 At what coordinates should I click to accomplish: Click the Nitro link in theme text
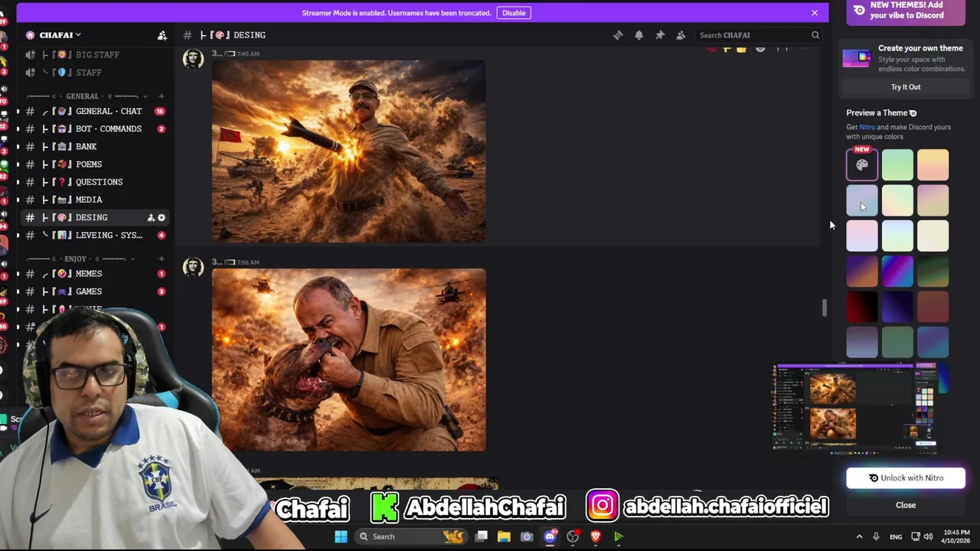[x=867, y=127]
